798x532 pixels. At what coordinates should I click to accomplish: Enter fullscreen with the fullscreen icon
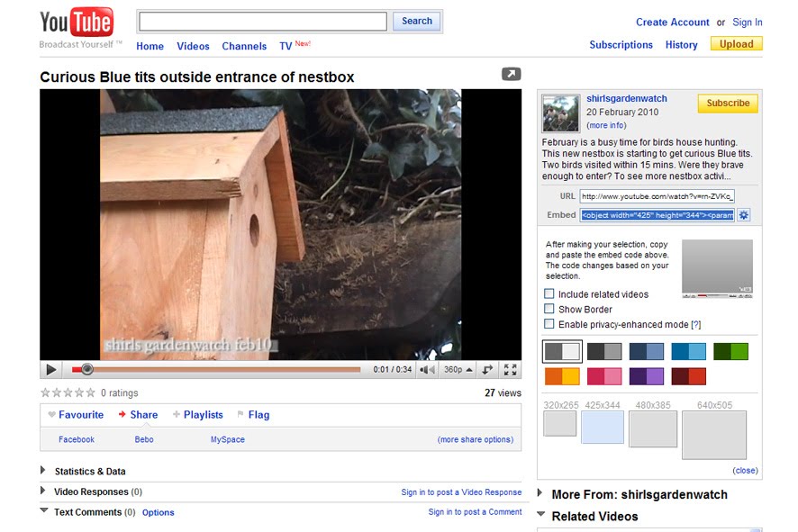coord(510,370)
